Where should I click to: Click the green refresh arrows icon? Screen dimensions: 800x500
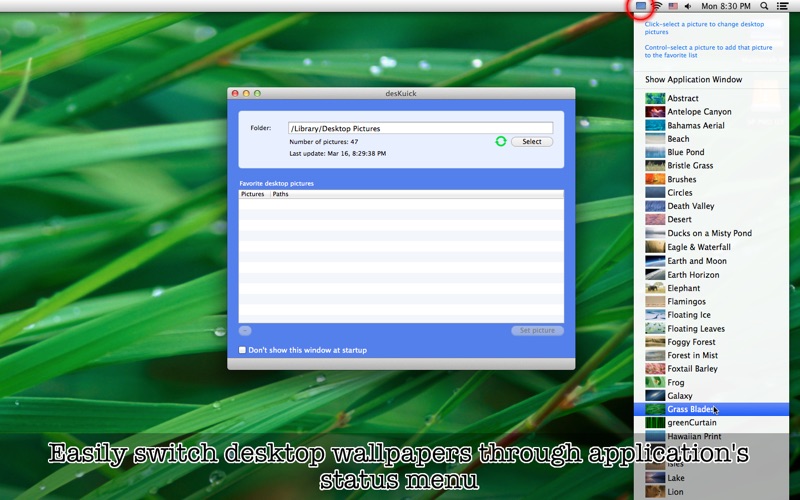(501, 141)
